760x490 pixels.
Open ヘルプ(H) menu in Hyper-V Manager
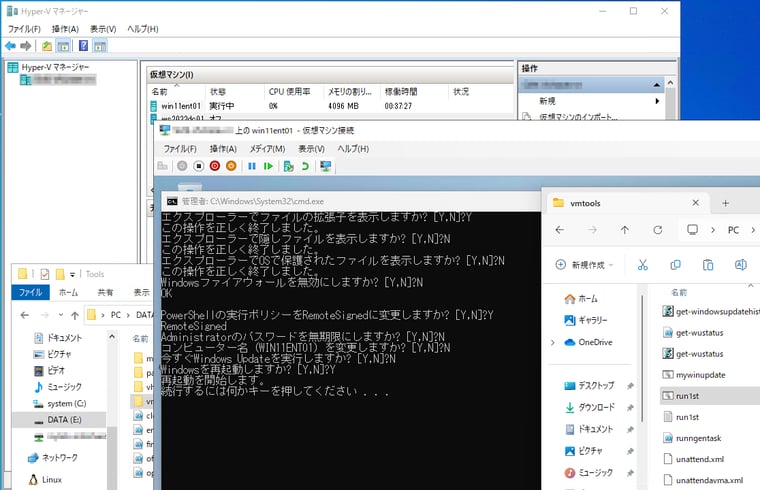coord(142,29)
